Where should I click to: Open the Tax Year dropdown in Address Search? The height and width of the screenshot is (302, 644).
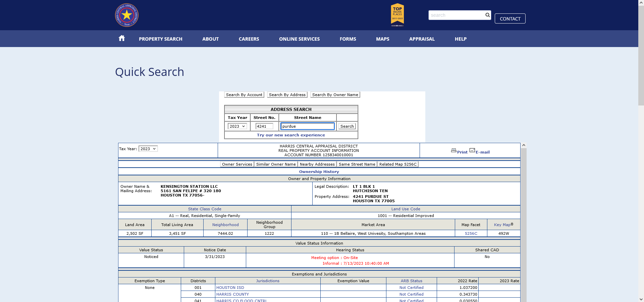237,126
